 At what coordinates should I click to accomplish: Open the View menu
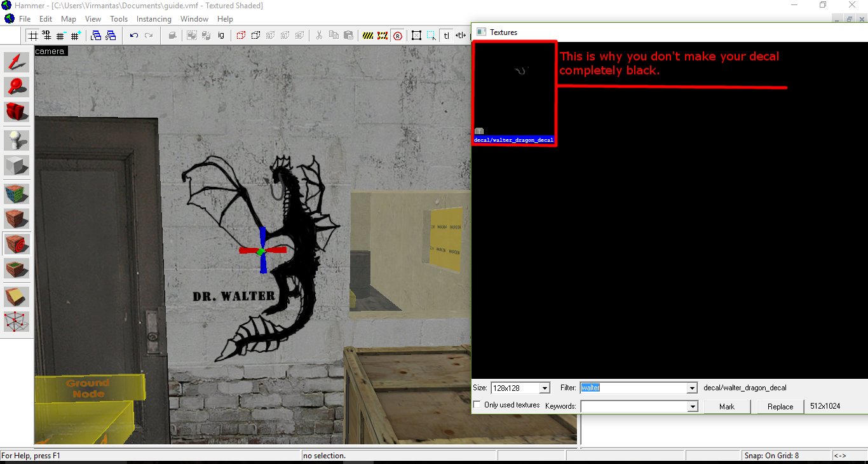coord(93,19)
